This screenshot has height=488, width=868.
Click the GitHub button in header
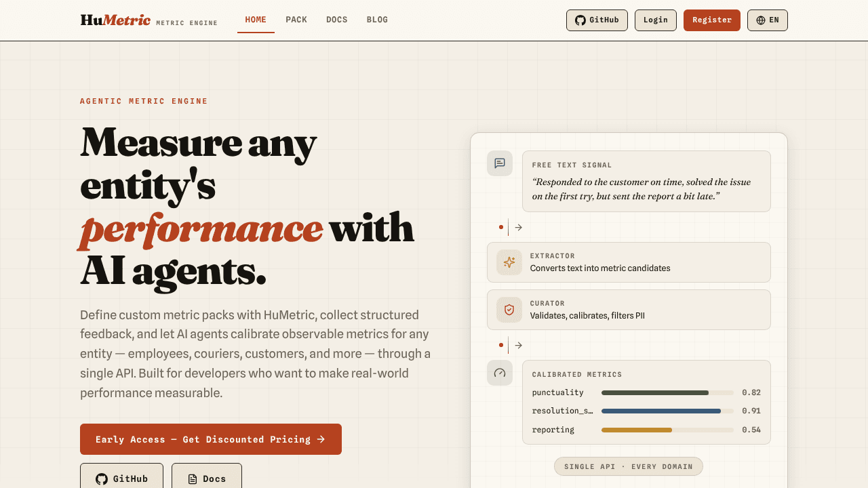pos(597,20)
